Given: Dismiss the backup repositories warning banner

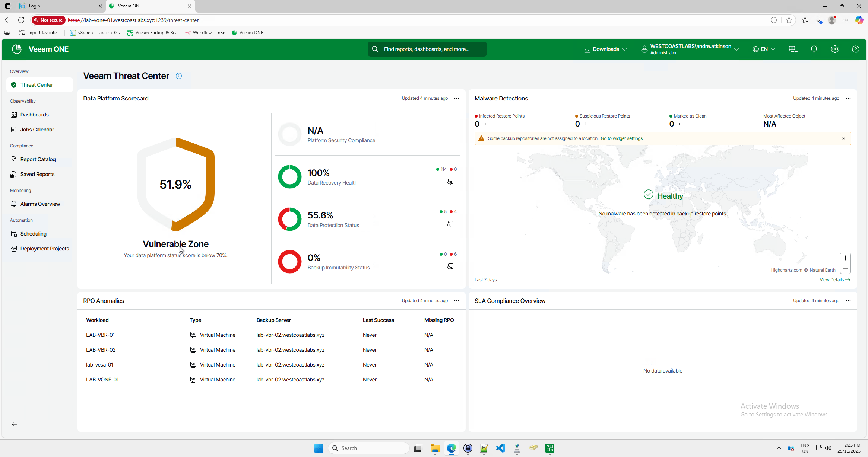Looking at the screenshot, I should [x=843, y=138].
